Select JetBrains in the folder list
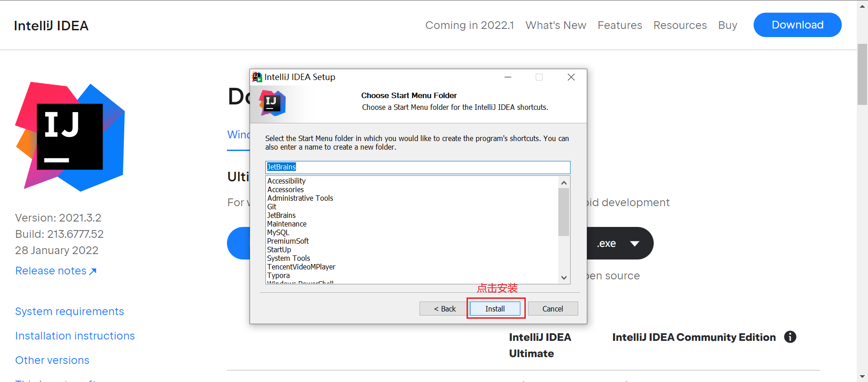 (281, 215)
